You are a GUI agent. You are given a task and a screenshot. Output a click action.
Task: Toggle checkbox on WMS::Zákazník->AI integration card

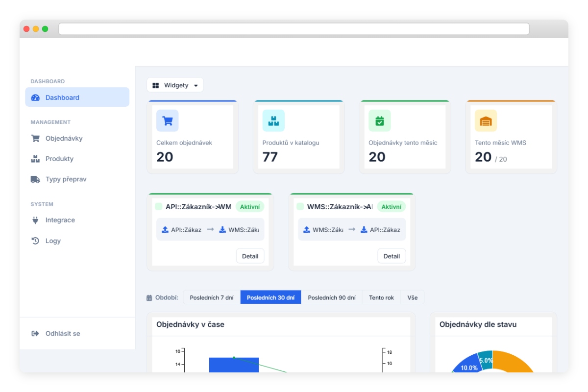pyautogui.click(x=300, y=207)
